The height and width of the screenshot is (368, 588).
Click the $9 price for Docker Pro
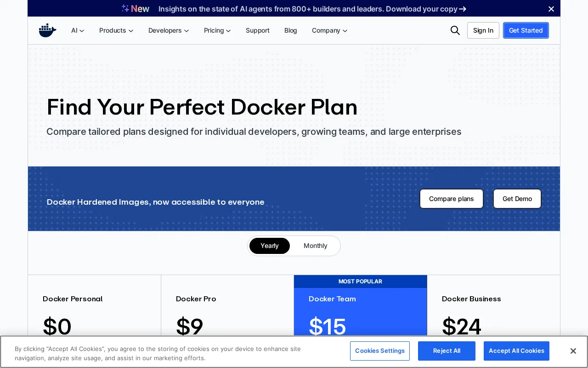pyautogui.click(x=190, y=326)
